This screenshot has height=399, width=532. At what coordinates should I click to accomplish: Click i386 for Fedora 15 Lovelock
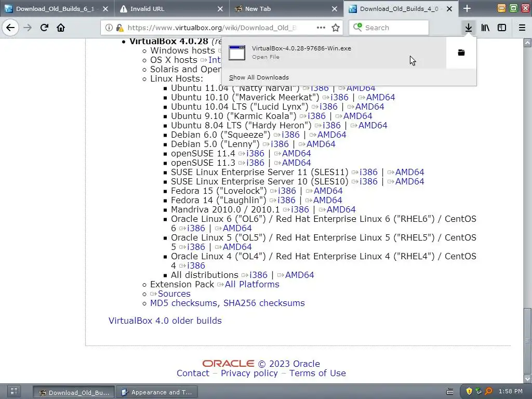(x=287, y=191)
